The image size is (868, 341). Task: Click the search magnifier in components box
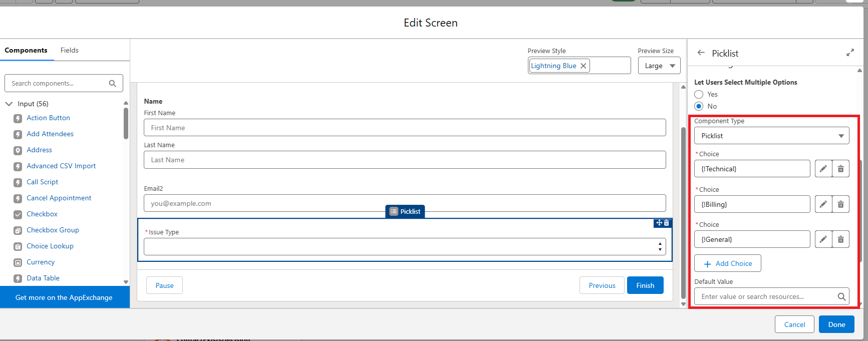click(x=113, y=84)
